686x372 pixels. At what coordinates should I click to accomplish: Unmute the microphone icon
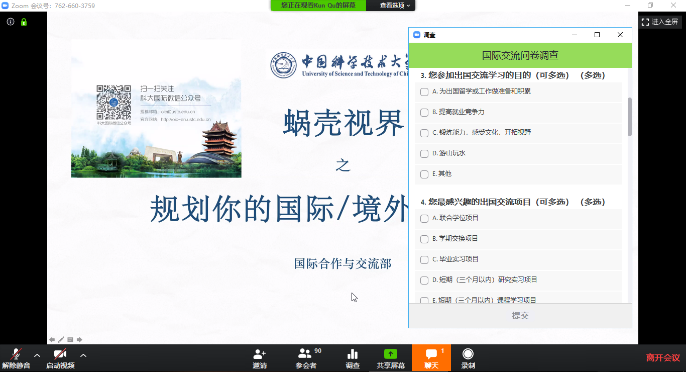16,354
